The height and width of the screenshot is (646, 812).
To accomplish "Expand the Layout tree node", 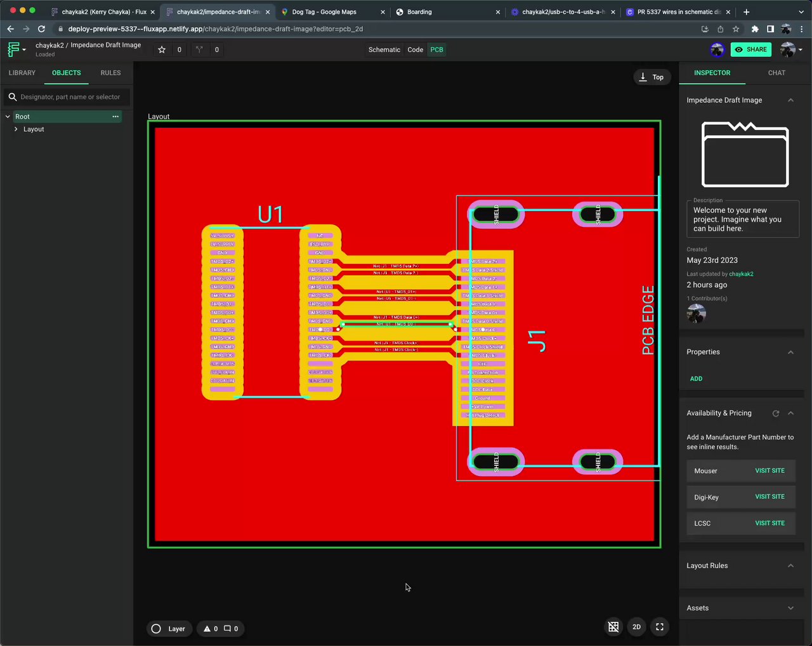I will tap(16, 129).
